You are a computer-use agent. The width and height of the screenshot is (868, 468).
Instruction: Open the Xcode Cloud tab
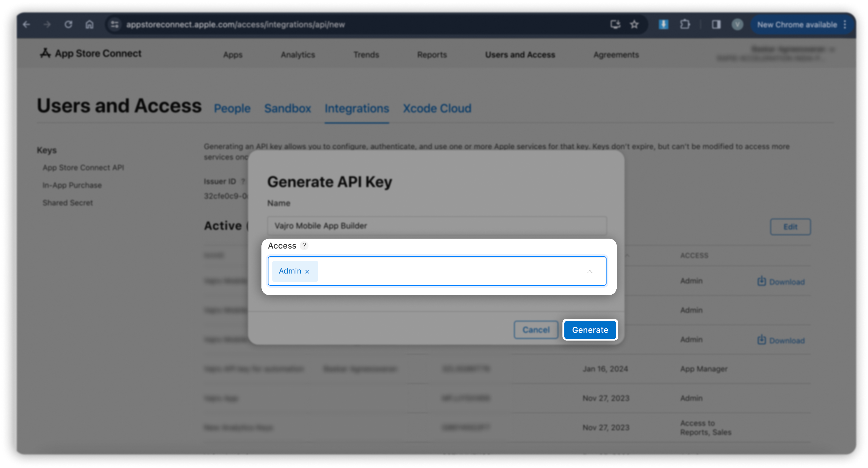[x=437, y=108]
